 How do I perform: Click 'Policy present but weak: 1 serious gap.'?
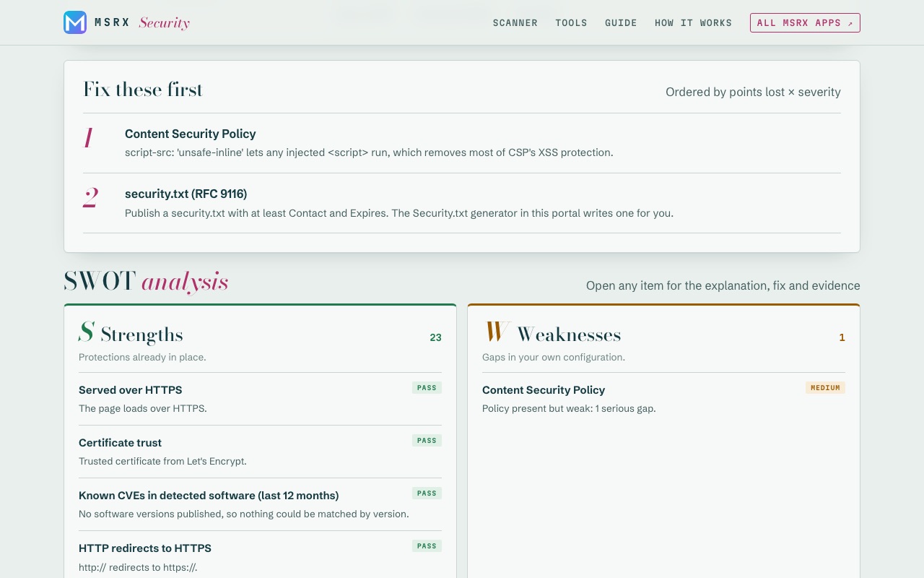click(x=569, y=408)
